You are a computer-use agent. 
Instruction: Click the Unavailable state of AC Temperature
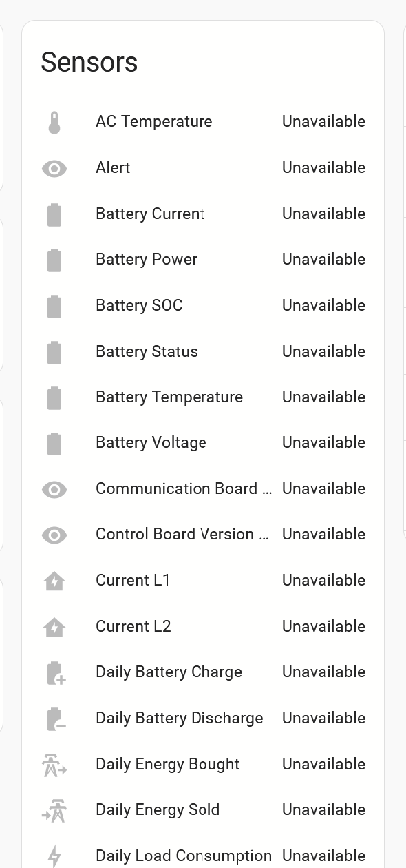coord(323,122)
